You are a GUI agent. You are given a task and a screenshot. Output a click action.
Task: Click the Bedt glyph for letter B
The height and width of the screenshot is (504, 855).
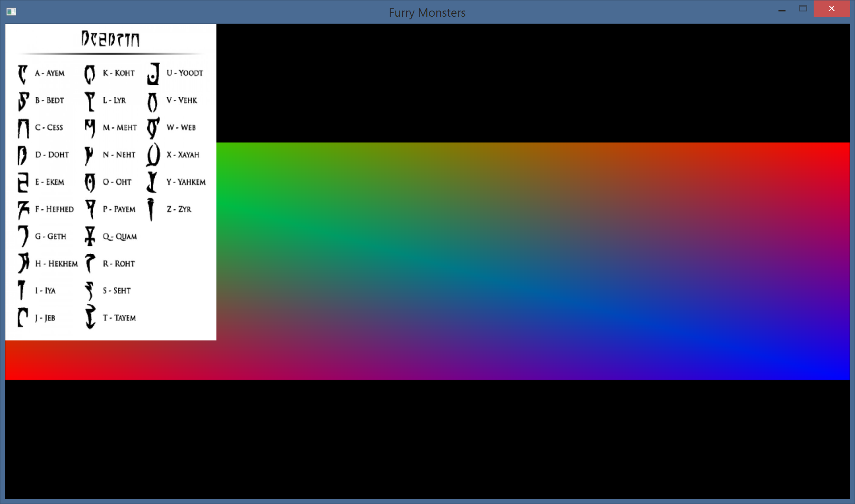(23, 101)
